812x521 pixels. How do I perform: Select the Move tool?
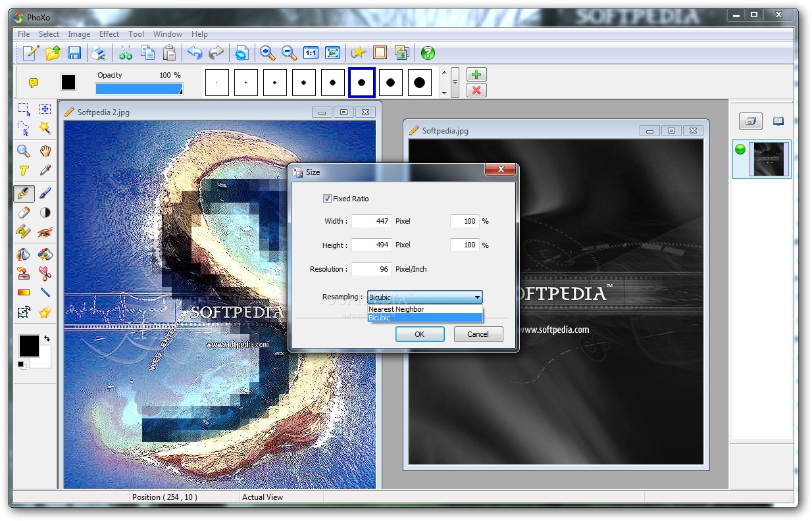pos(45,109)
